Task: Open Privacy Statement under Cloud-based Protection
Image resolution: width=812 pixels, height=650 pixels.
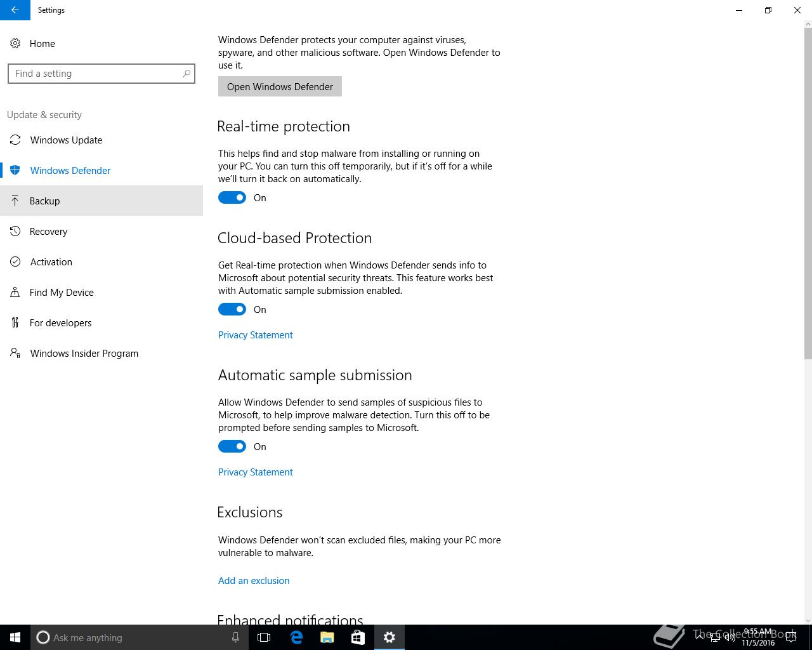Action: tap(256, 335)
